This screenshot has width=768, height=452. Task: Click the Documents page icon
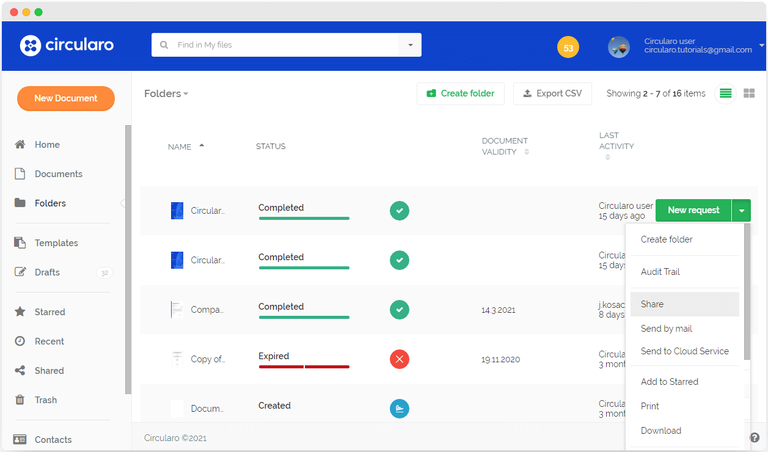[20, 174]
